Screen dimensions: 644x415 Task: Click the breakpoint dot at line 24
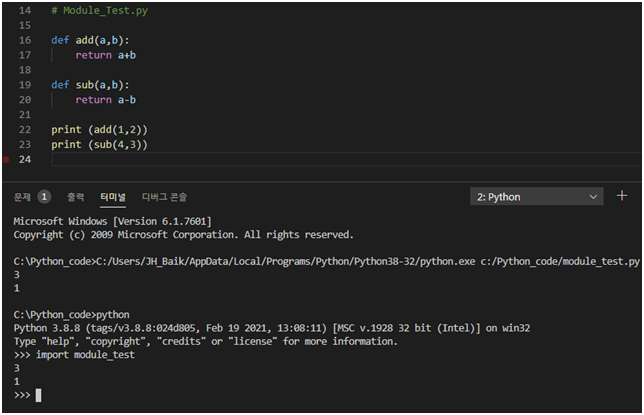point(6,159)
